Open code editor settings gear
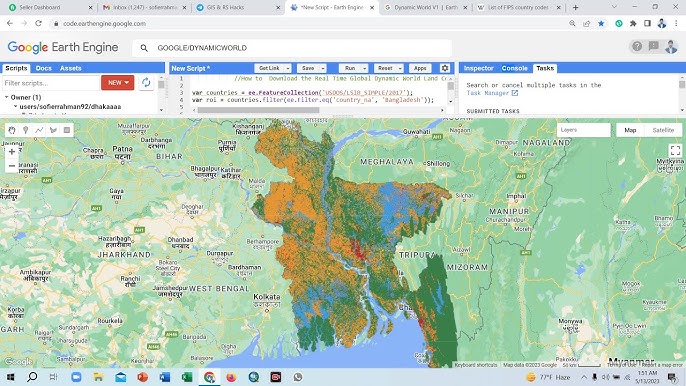686x386 pixels. point(445,68)
